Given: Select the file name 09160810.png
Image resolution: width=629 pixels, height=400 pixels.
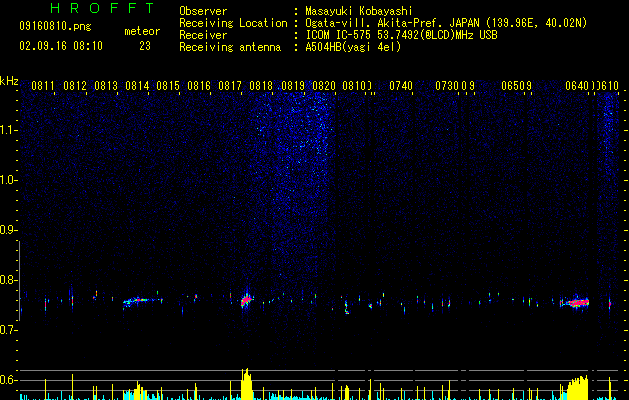Looking at the screenshot, I should [55, 27].
